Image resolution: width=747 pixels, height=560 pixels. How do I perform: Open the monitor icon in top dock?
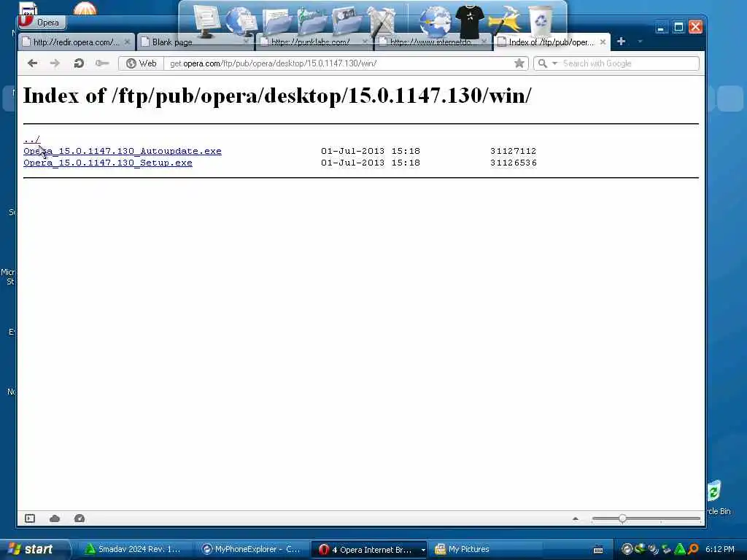(x=206, y=21)
